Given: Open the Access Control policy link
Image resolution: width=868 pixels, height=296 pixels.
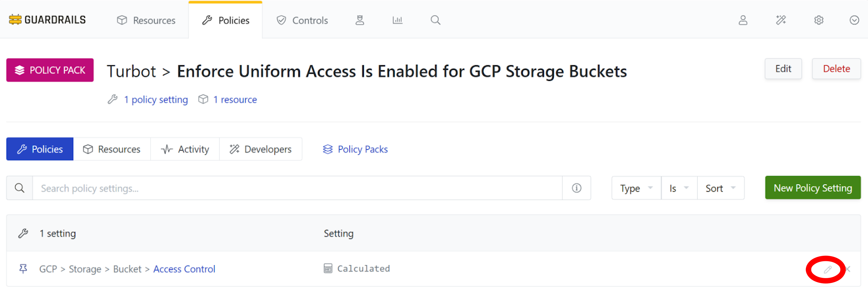Looking at the screenshot, I should tap(184, 269).
